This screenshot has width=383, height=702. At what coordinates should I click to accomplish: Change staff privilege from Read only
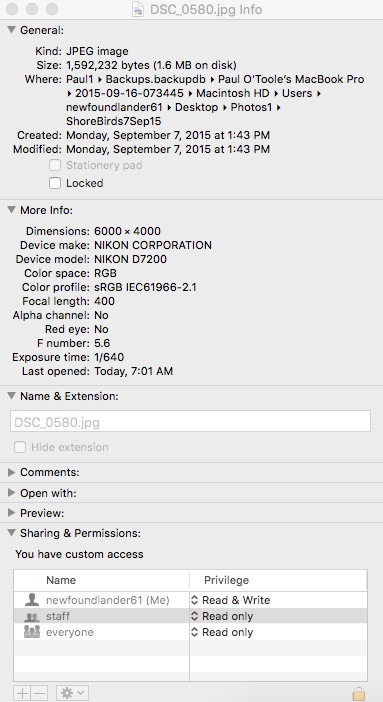coord(223,616)
